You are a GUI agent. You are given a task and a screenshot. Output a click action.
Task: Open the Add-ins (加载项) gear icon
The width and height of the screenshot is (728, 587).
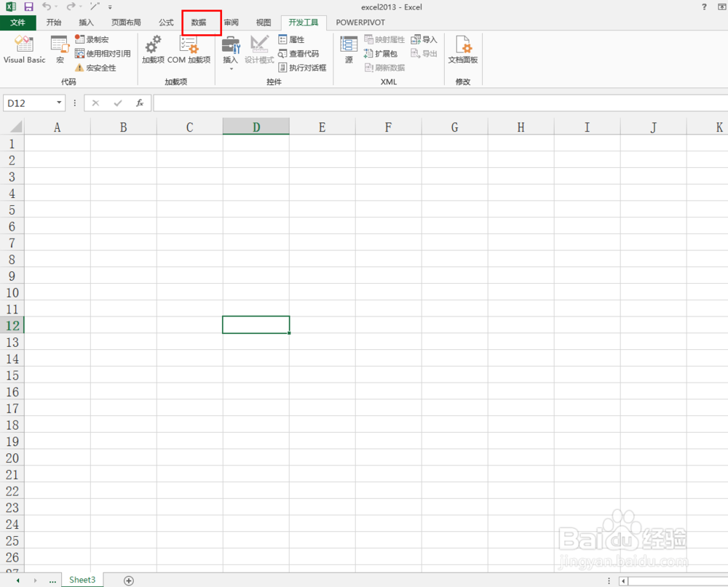click(x=153, y=49)
